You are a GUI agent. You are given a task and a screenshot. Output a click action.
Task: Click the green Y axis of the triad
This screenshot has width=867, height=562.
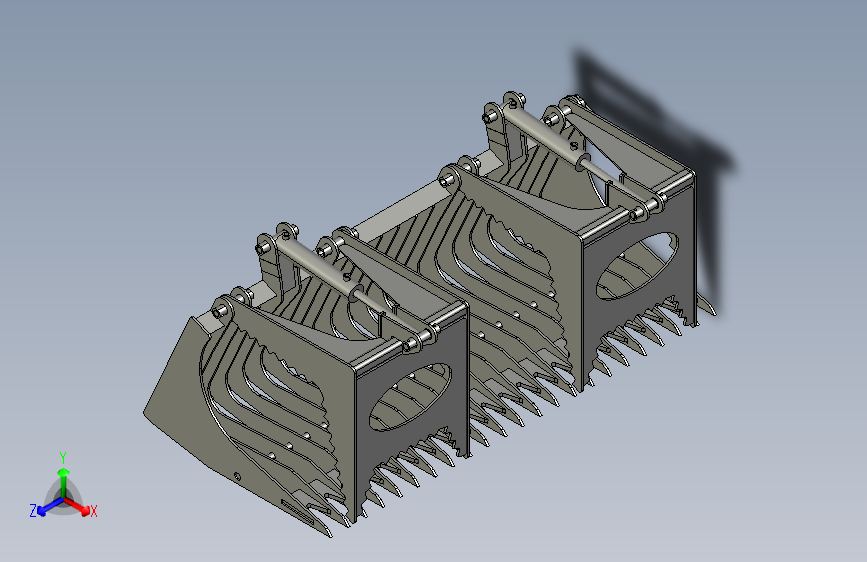(x=64, y=483)
